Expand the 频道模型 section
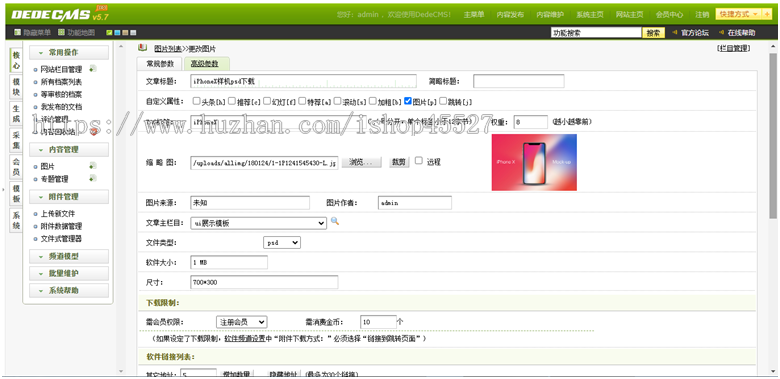Viewport: 780px width, 379px height. point(69,256)
